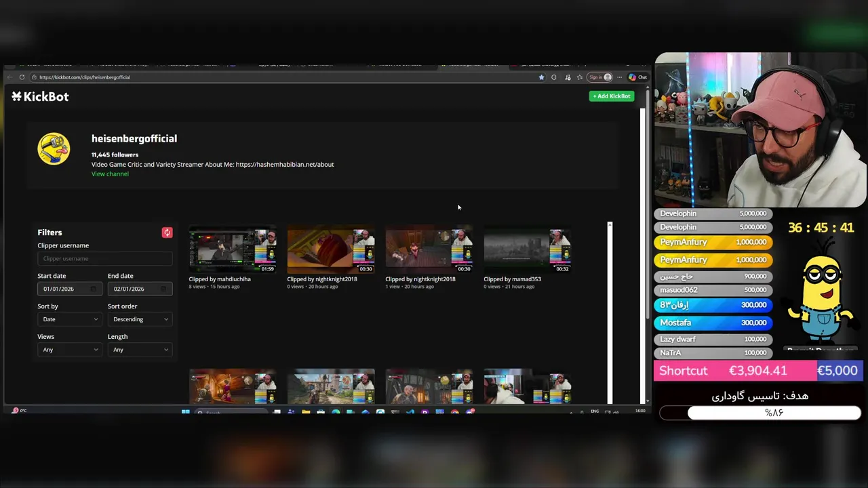Image resolution: width=868 pixels, height=488 pixels.
Task: Click the extensions icon beside the star
Action: [x=554, y=77]
